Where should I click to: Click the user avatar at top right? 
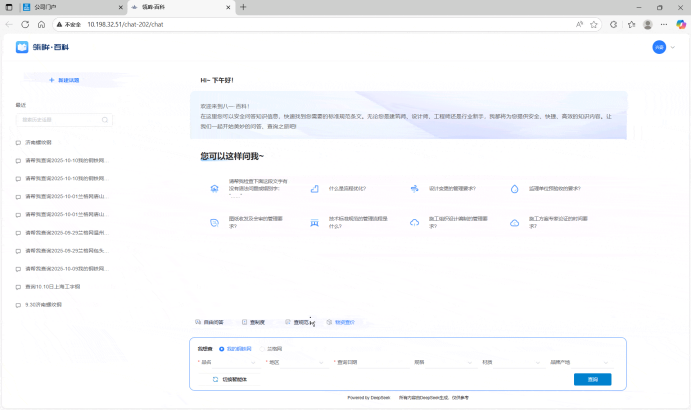659,47
